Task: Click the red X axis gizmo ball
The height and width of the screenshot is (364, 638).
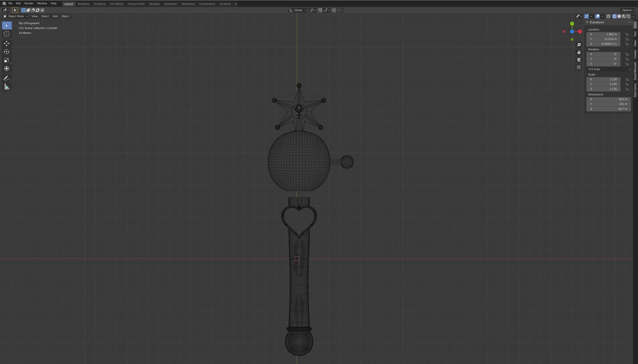Action: click(x=580, y=31)
